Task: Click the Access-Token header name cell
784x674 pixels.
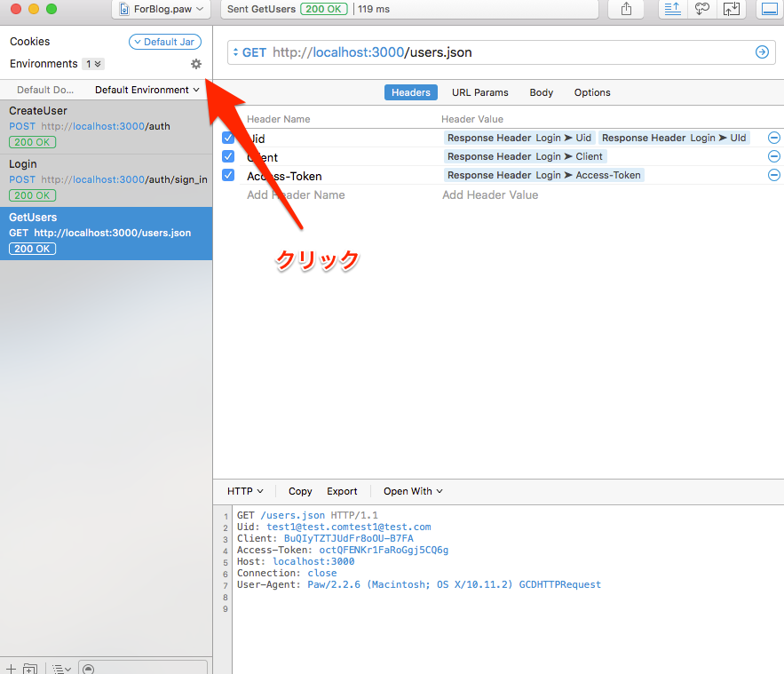Action: pyautogui.click(x=284, y=176)
